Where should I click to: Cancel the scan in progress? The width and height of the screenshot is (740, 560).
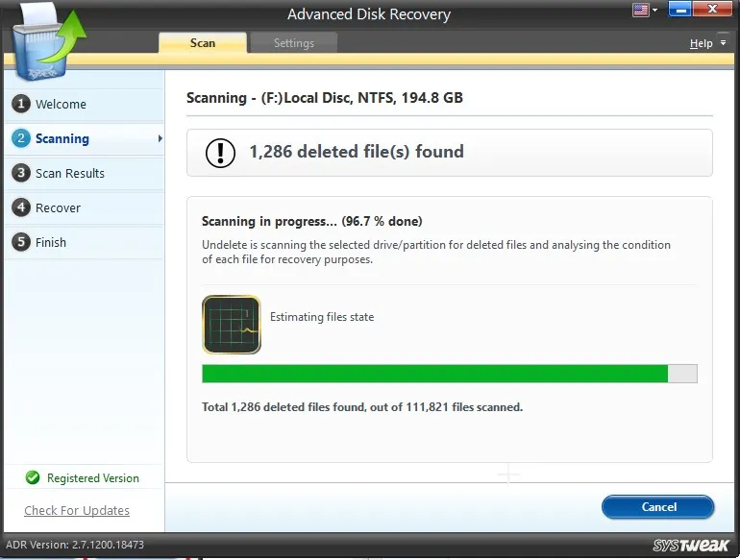coord(658,507)
